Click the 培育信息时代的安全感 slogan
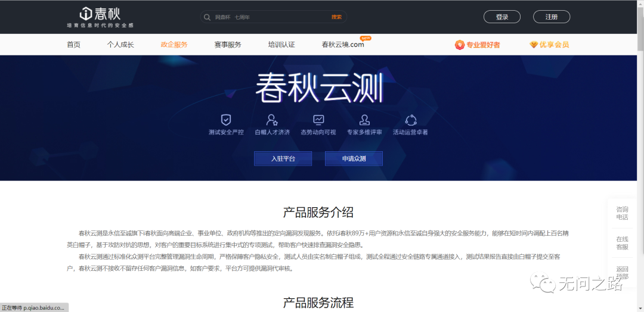 click(x=100, y=26)
